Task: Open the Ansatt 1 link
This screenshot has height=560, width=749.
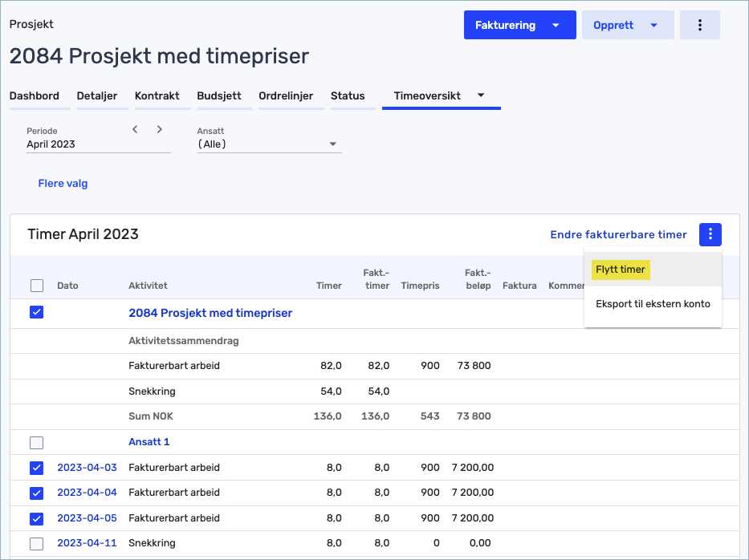Action: click(x=149, y=442)
